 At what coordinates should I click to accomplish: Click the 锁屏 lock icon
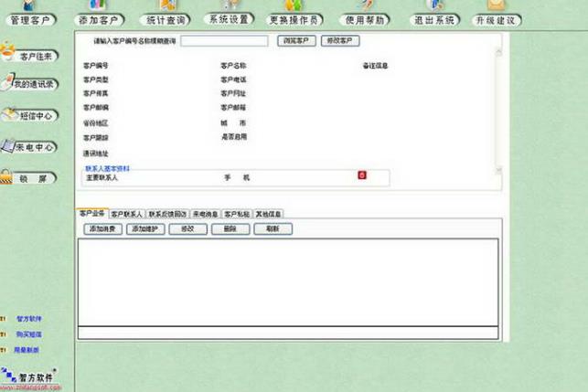pos(28,177)
